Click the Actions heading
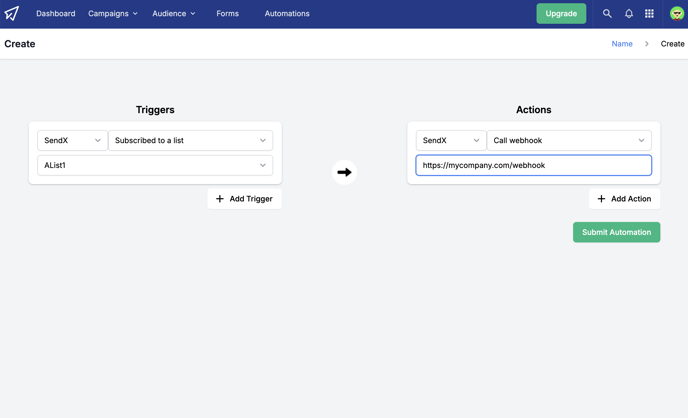Viewport: 688px width, 418px height. click(x=534, y=110)
